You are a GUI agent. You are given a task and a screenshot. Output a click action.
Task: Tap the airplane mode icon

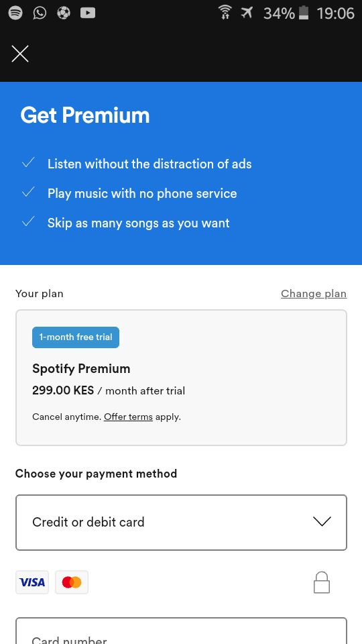tap(247, 13)
